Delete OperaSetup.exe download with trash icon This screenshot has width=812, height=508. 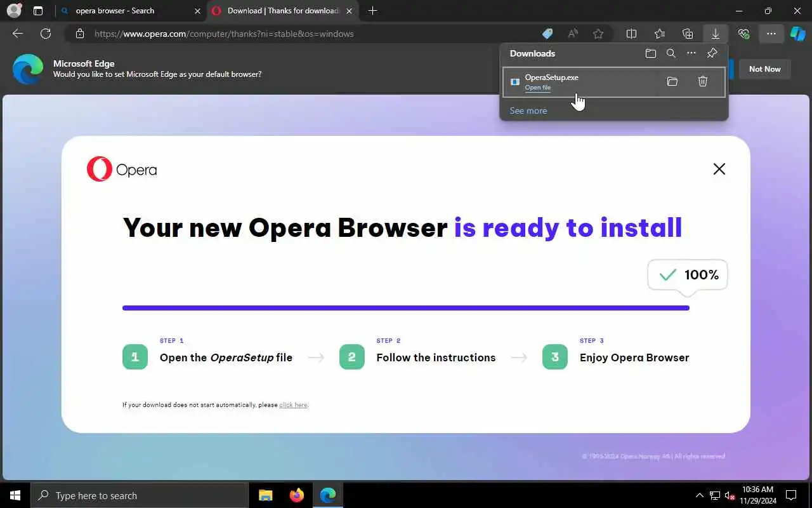click(x=703, y=81)
